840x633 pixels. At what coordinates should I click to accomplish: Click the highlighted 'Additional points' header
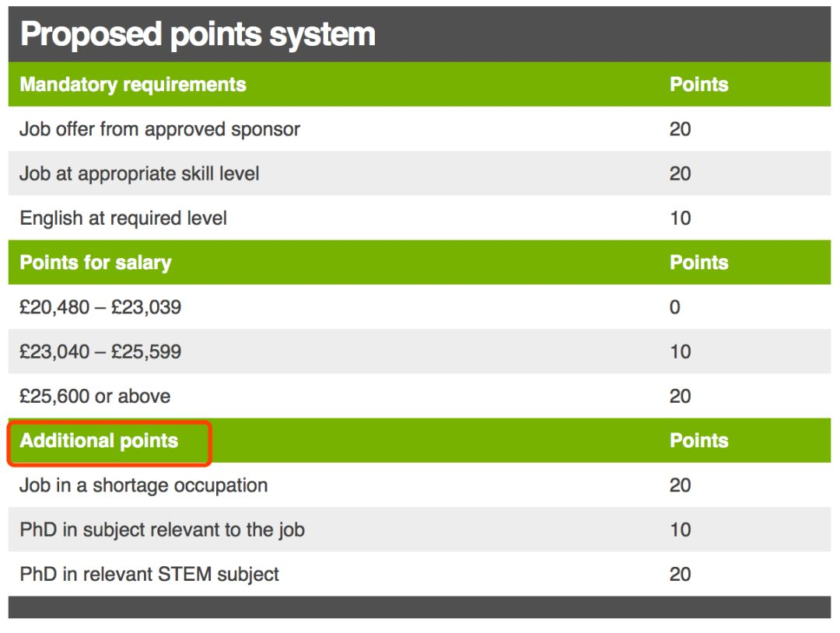click(x=99, y=441)
